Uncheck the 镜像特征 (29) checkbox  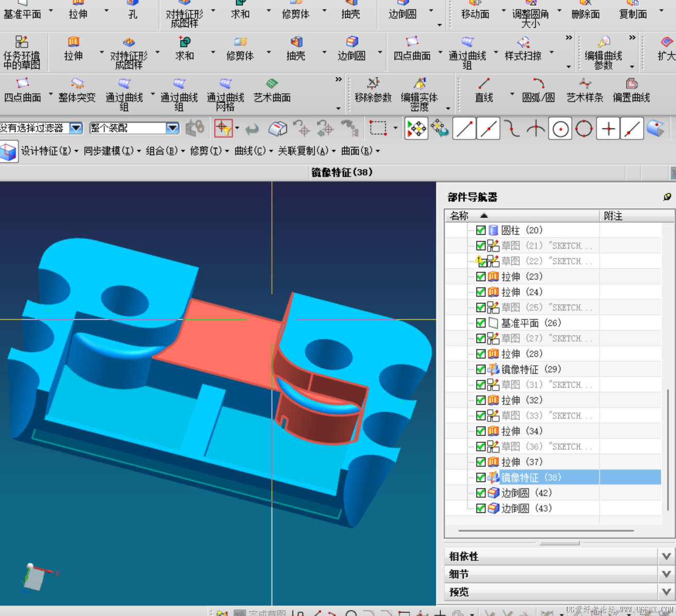point(481,369)
